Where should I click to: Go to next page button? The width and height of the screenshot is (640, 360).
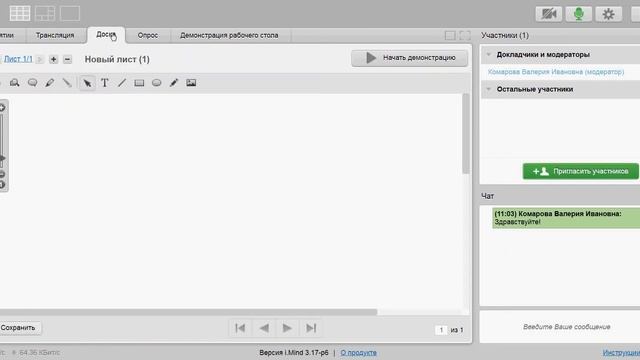point(287,328)
